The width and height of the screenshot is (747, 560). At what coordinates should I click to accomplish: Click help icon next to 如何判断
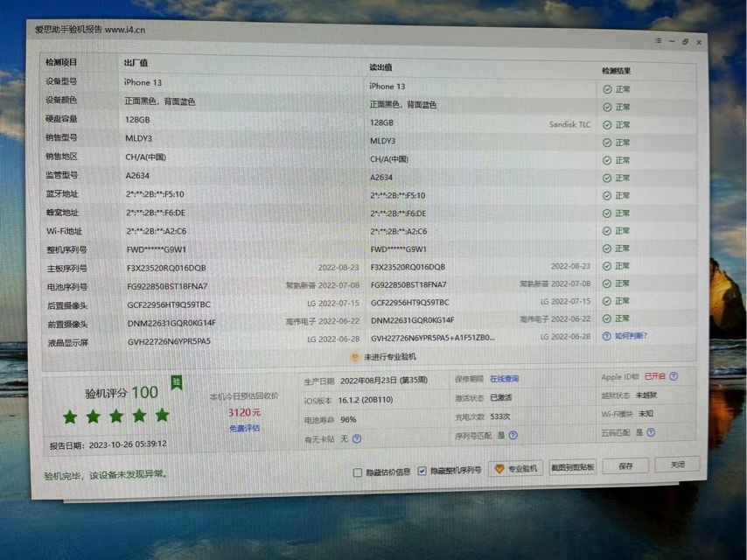click(x=606, y=336)
